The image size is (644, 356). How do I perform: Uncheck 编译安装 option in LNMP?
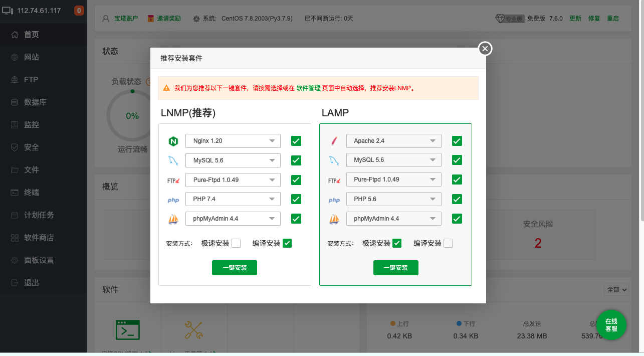(287, 243)
